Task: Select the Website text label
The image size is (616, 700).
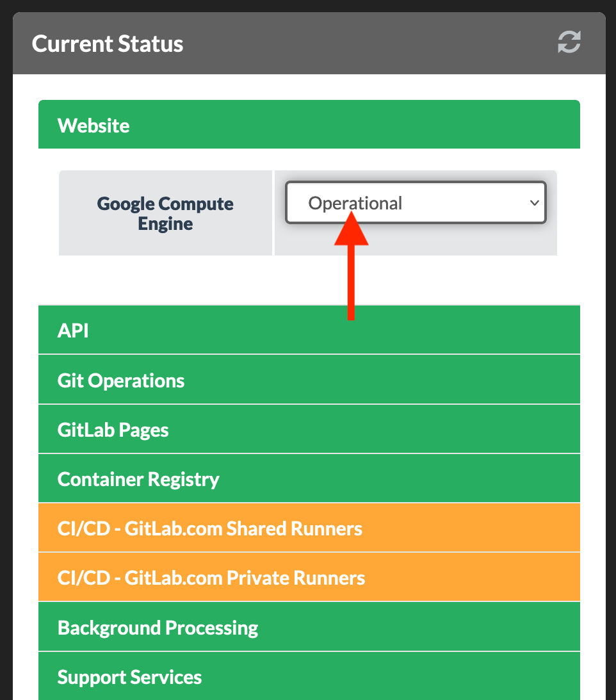Action: click(x=93, y=126)
